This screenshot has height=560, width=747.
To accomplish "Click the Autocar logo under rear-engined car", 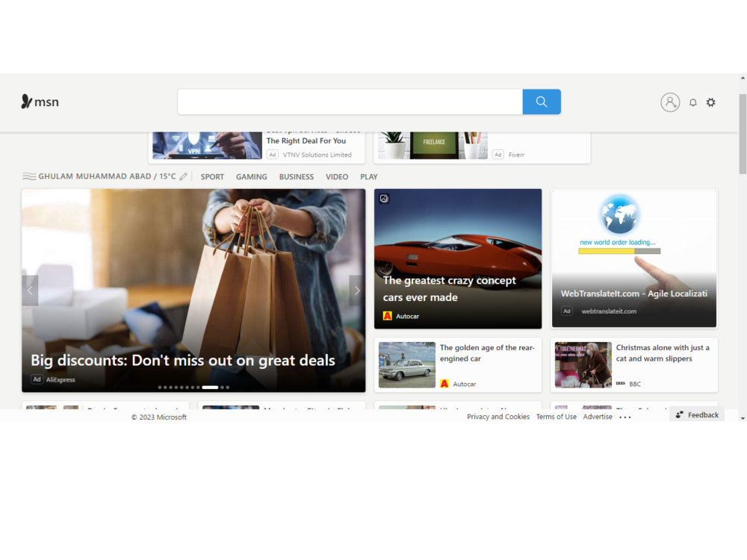I will point(444,383).
